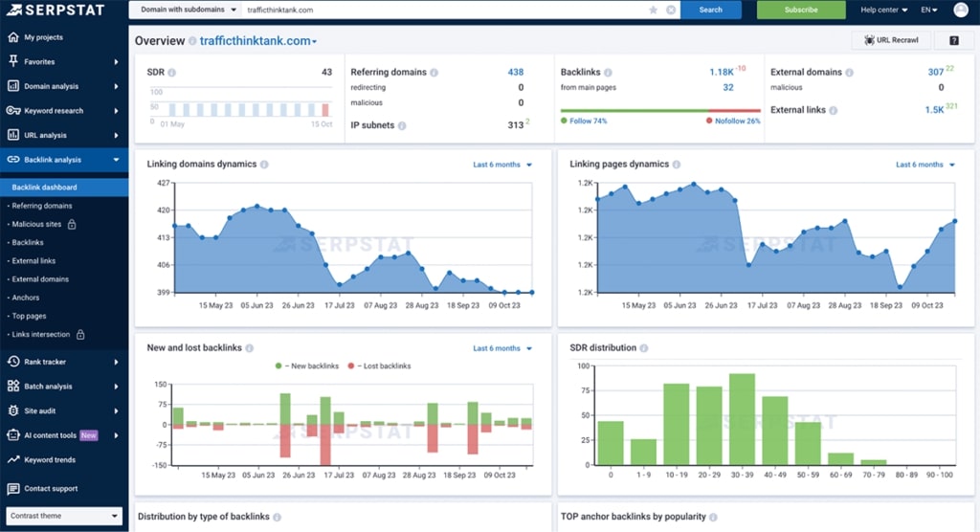Click the green Subscribe button
The image size is (980, 532).
tap(801, 10)
